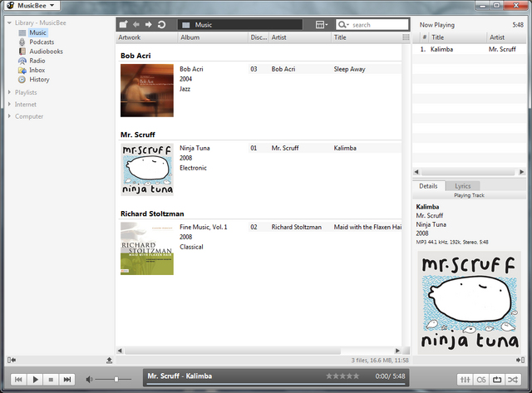Viewport: 532px width, 393px height.
Task: Click large Ninja Tuna artwork in details
Action: 469,302
